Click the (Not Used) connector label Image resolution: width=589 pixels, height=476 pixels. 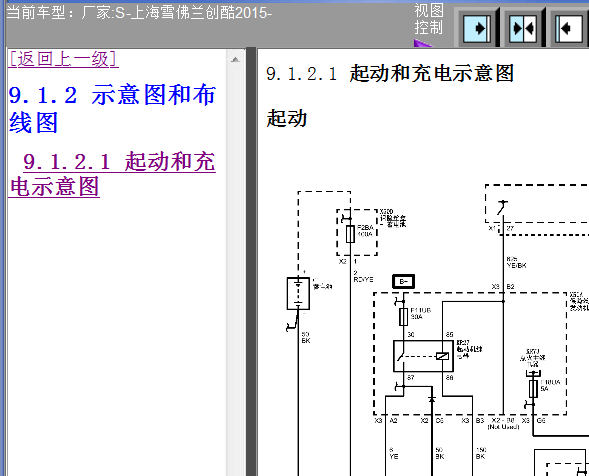pyautogui.click(x=503, y=427)
